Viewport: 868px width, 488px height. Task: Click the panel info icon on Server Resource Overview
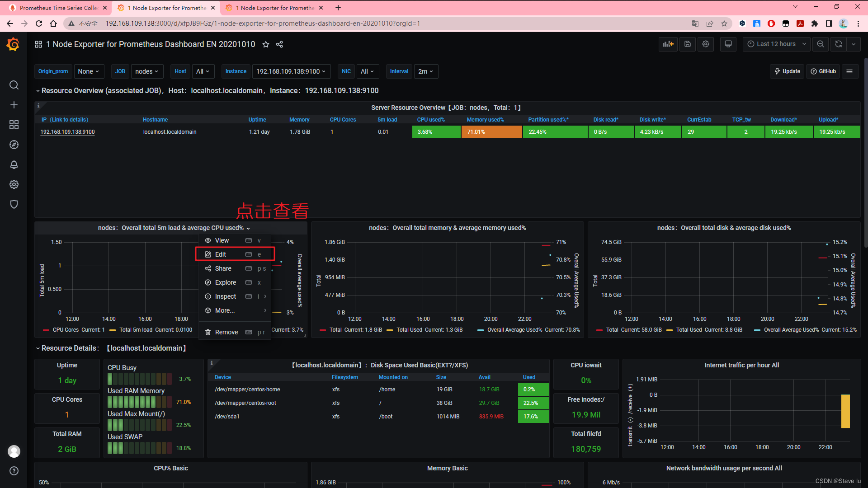coord(38,106)
